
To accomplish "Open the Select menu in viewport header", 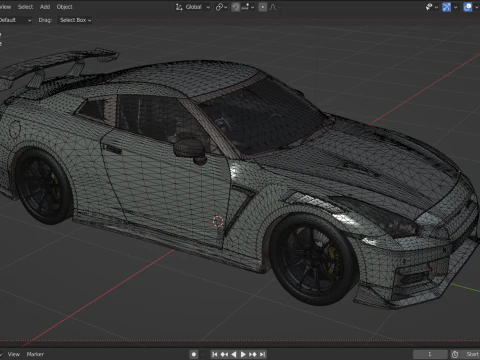I will pyautogui.click(x=25, y=7).
